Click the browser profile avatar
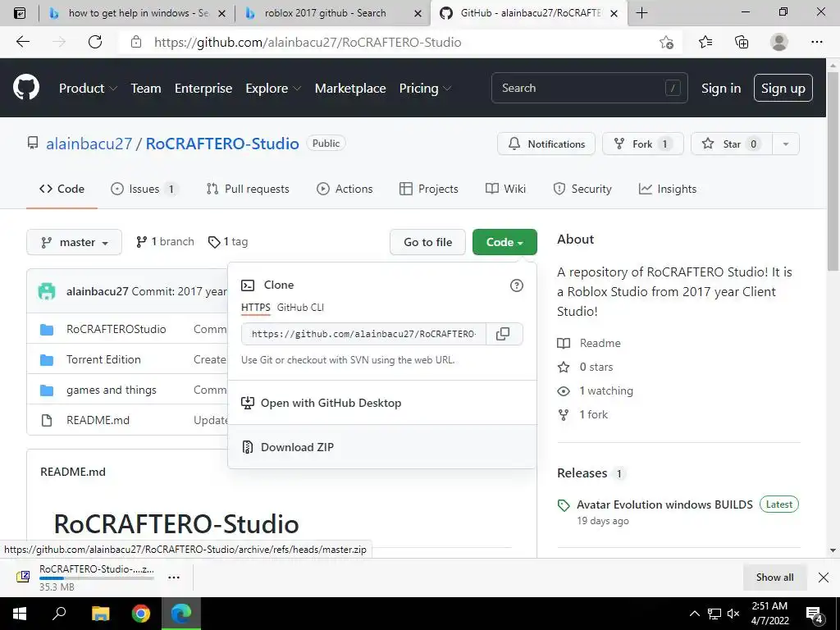Viewport: 840px width, 630px height. (779, 42)
